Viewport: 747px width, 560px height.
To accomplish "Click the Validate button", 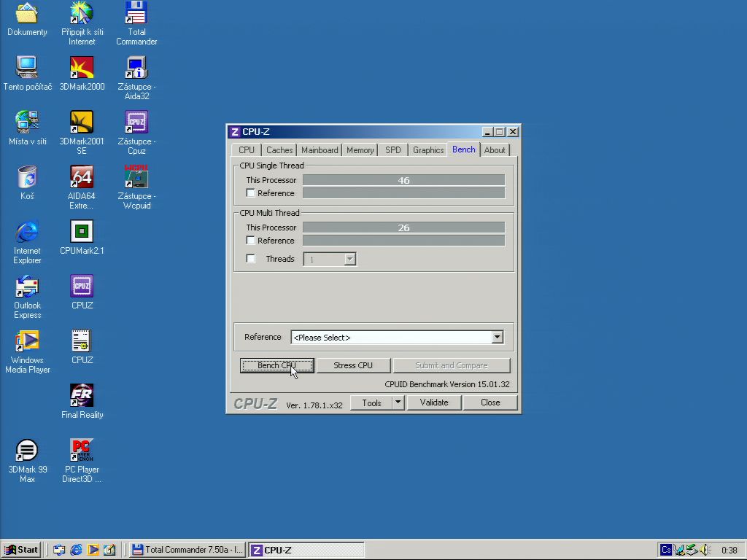I will [x=434, y=402].
